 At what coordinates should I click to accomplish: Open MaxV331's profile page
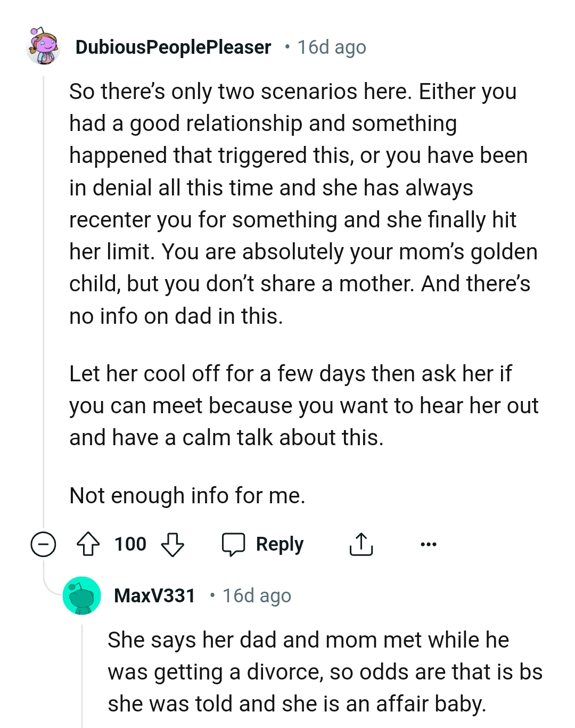click(x=155, y=595)
